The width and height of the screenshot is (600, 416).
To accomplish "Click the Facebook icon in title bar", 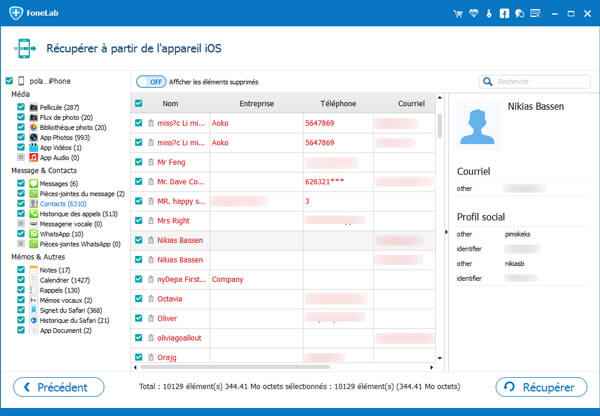I will click(504, 14).
